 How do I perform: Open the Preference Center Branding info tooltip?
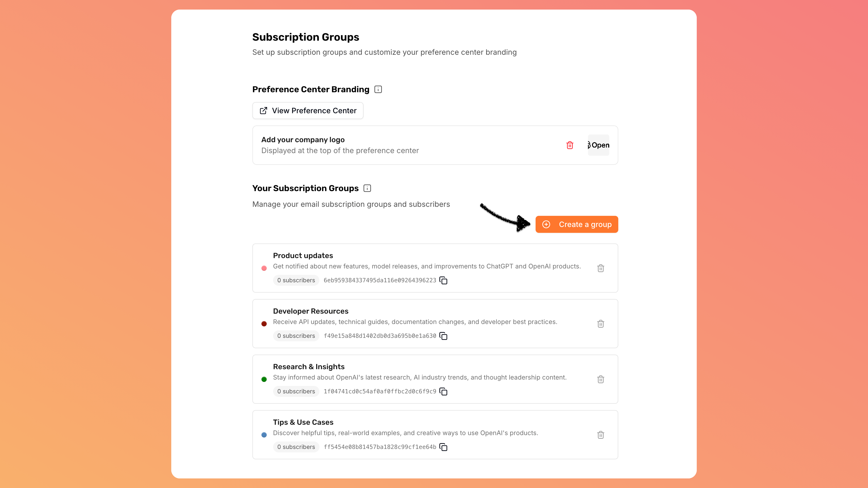(378, 89)
